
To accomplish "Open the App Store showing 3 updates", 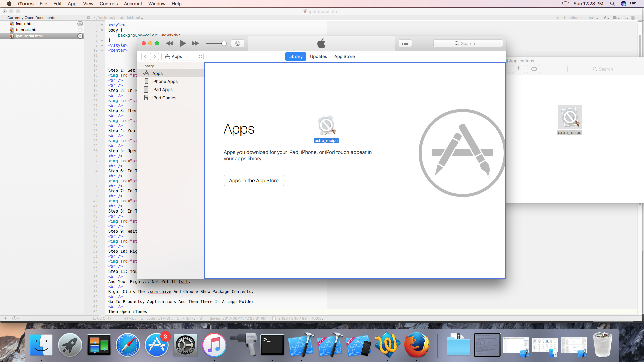I will click(x=157, y=345).
